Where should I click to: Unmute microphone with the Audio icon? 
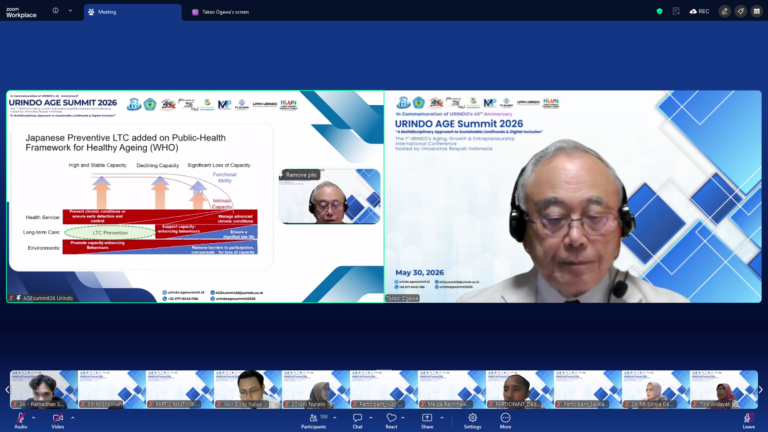(21, 420)
